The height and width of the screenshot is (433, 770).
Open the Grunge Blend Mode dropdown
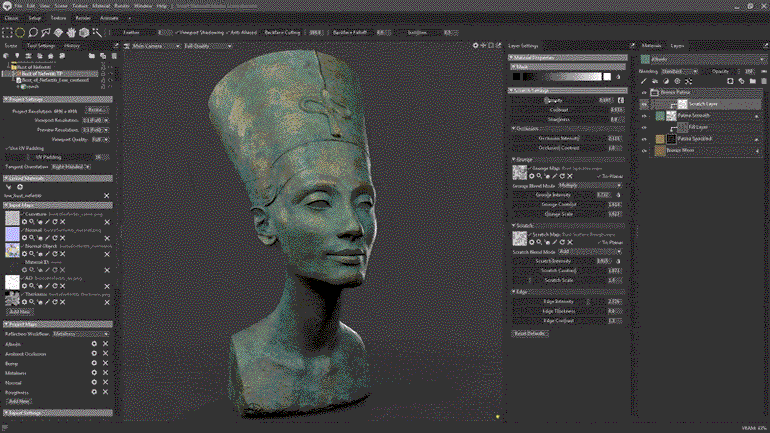(x=588, y=185)
